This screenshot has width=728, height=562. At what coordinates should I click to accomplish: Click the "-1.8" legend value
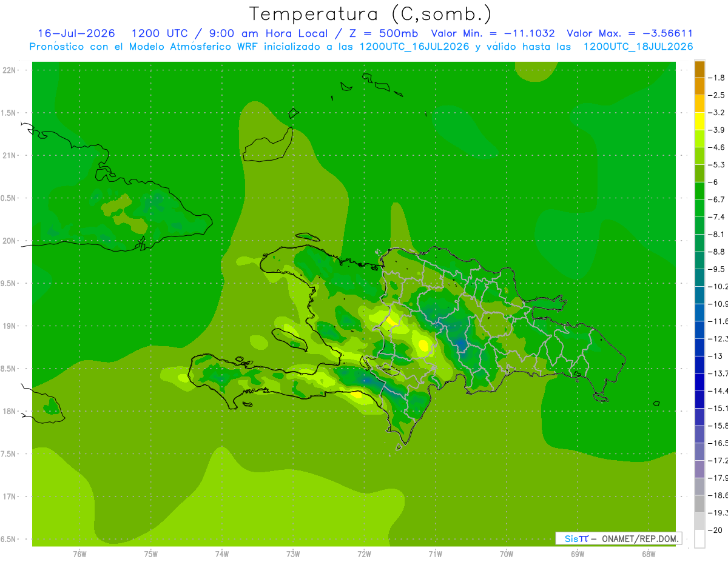(716, 78)
